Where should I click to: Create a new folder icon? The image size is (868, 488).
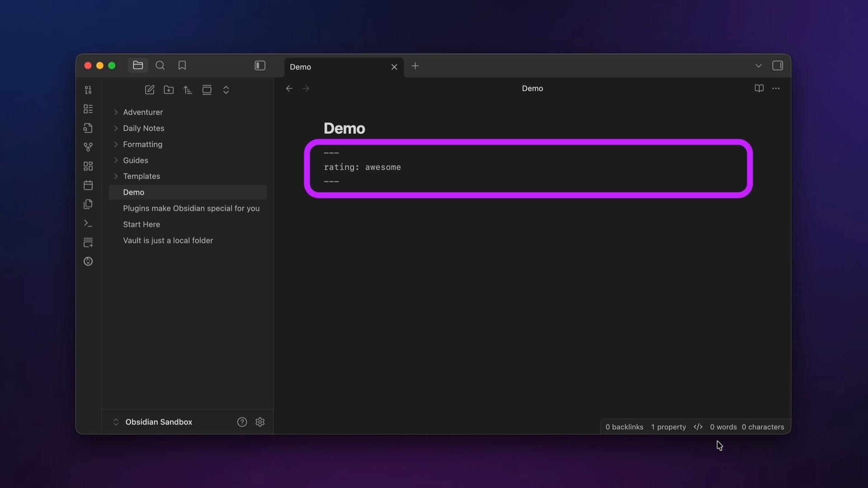click(169, 90)
